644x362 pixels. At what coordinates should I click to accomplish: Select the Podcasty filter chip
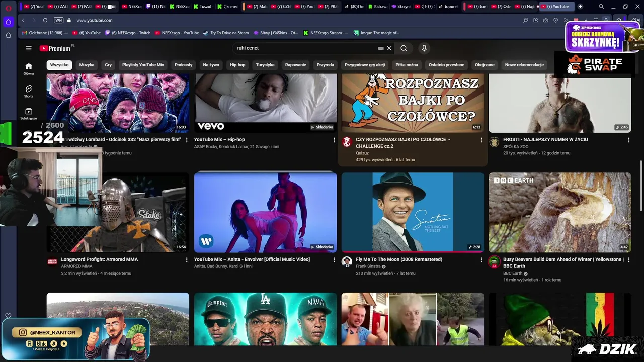tap(183, 65)
